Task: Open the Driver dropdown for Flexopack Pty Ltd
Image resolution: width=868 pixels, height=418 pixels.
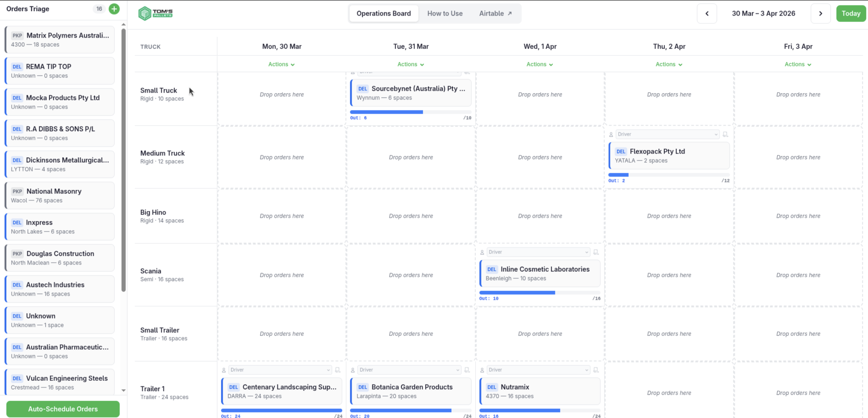Action: coord(667,134)
